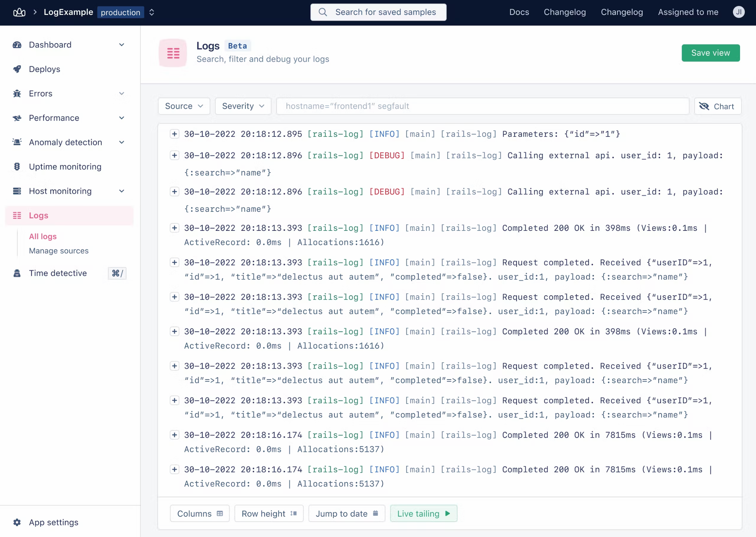Viewport: 756px width, 537px height.
Task: Click the Save view button
Action: pyautogui.click(x=711, y=53)
